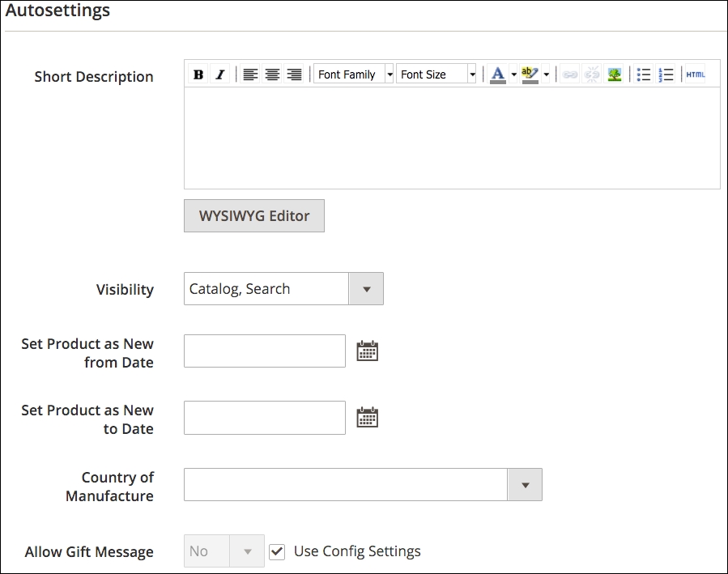Open the Font Size dropdown
The image size is (728, 574).
pos(473,74)
